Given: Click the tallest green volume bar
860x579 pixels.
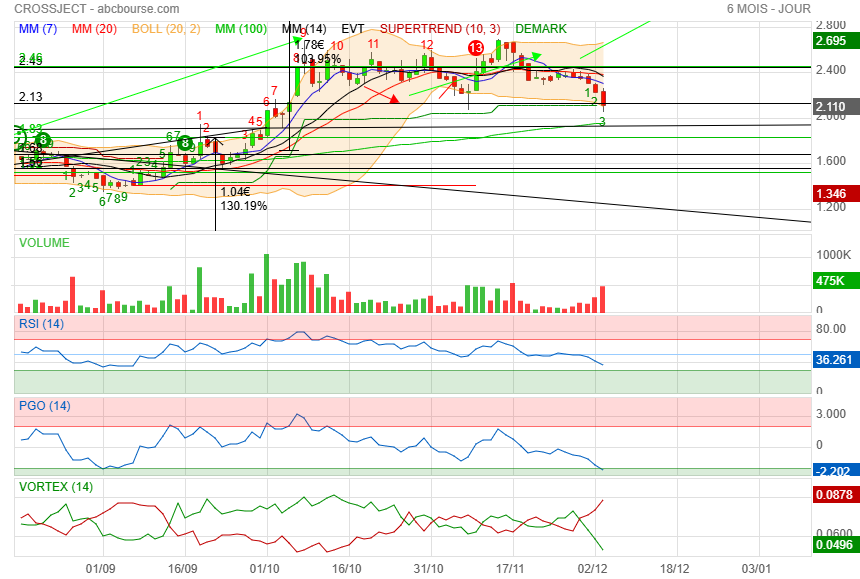Looking at the screenshot, I should click(x=267, y=283).
